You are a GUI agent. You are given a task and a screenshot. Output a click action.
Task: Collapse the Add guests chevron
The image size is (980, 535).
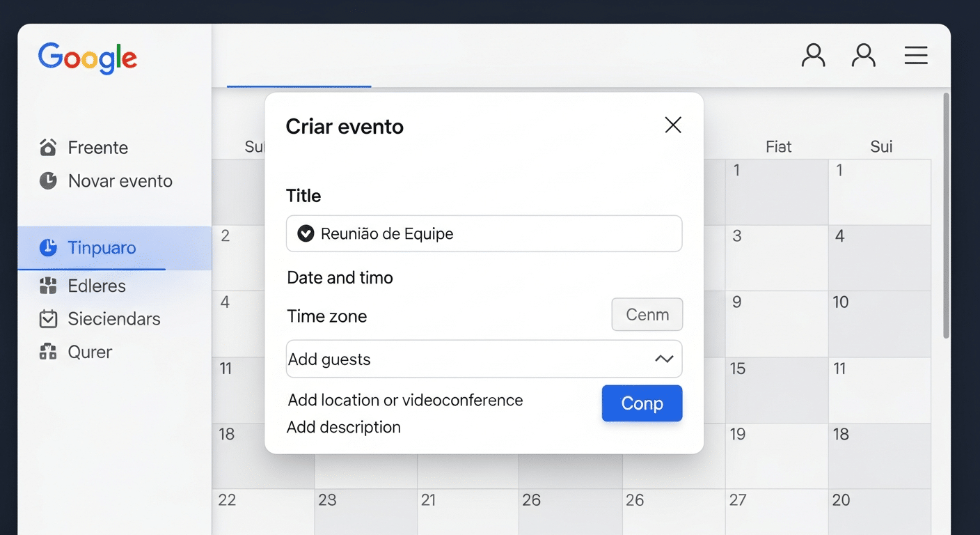(664, 359)
